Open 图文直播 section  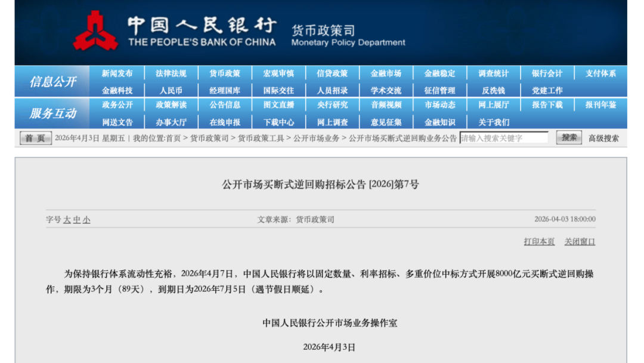pyautogui.click(x=279, y=105)
